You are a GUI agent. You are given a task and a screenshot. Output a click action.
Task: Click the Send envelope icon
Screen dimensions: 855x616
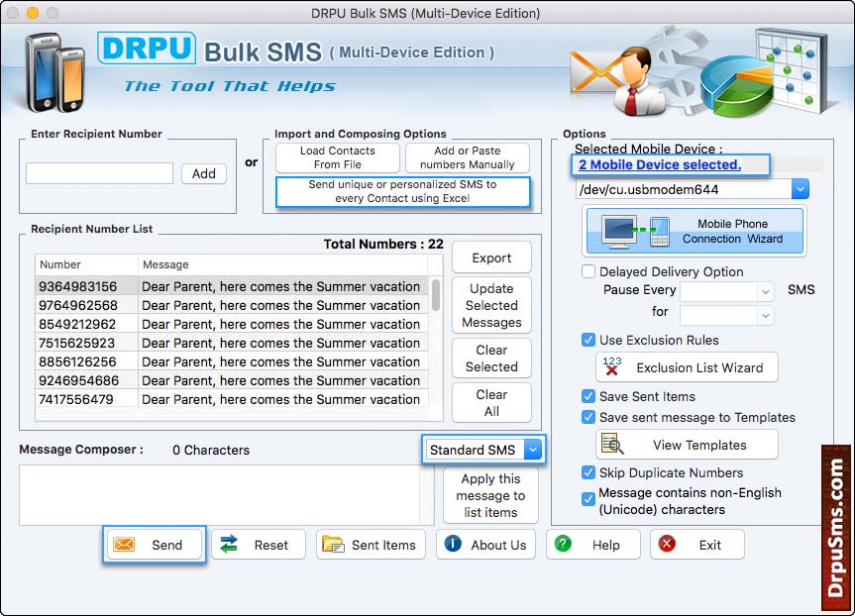click(124, 544)
